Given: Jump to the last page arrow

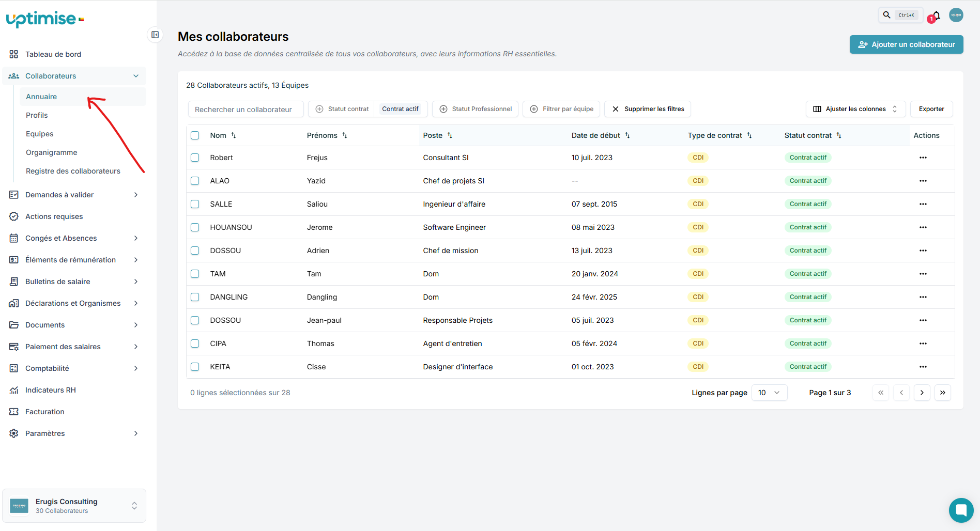Looking at the screenshot, I should click(943, 393).
